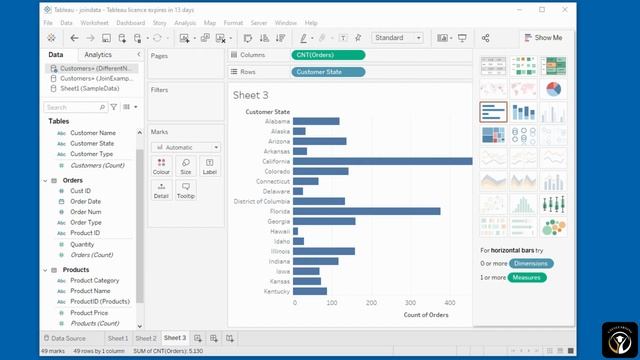Click the CNT(Orders) pill in Columns
Image resolution: width=640 pixels, height=360 pixels.
(328, 55)
